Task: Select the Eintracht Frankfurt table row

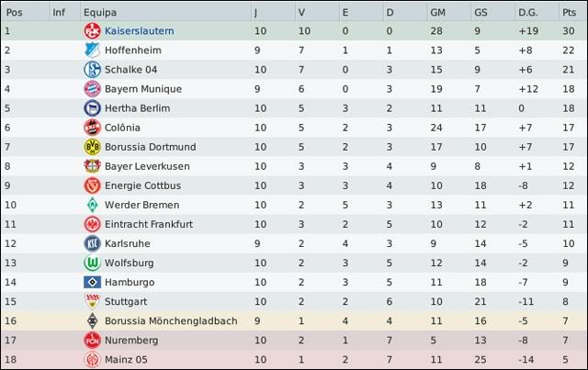Action: 294,224
